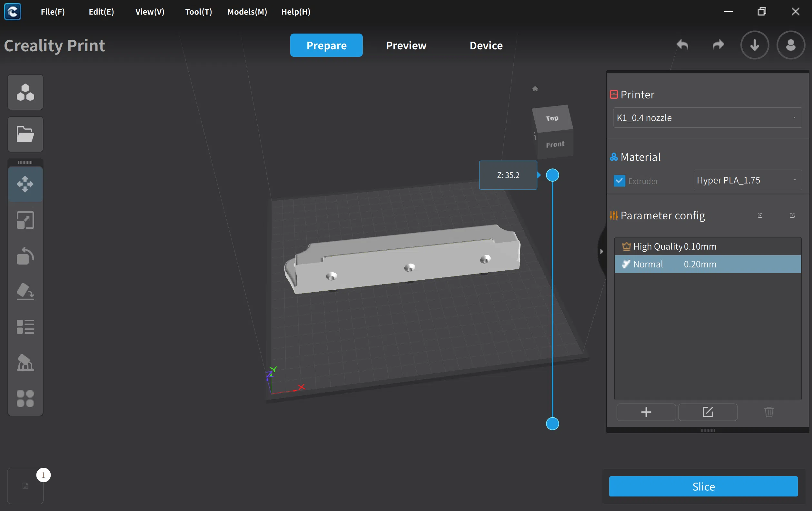The width and height of the screenshot is (812, 511).
Task: Click the Z: 35.2 height field
Action: (508, 175)
